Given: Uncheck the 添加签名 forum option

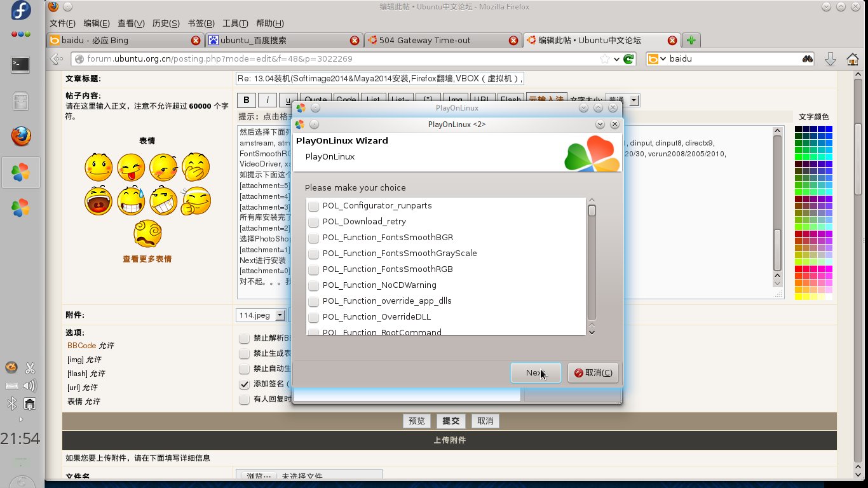Looking at the screenshot, I should tap(244, 384).
